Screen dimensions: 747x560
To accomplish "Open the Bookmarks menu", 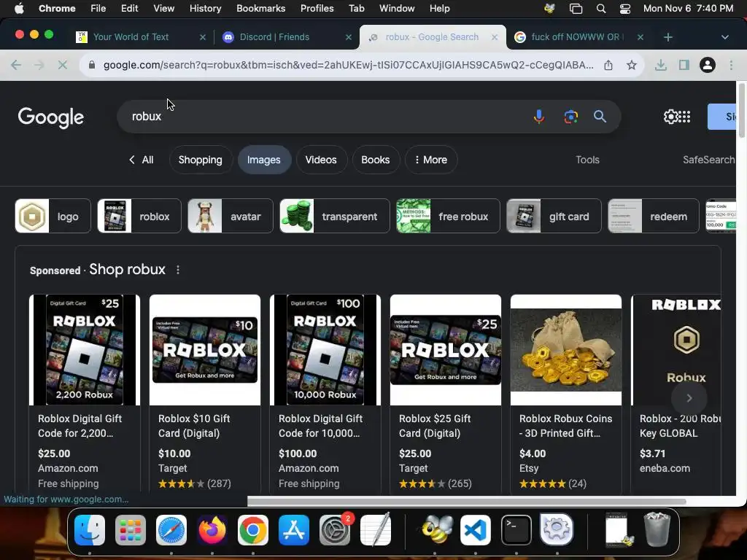I will (260, 9).
